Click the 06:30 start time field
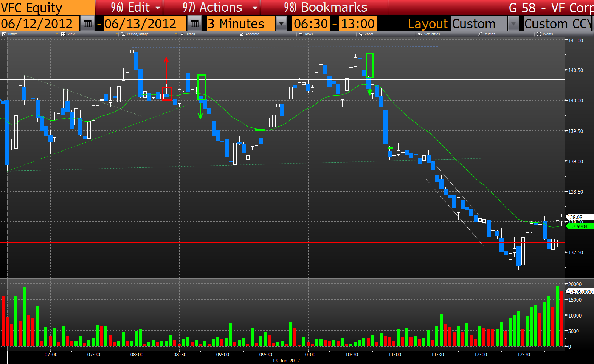The height and width of the screenshot is (364, 594). pyautogui.click(x=311, y=23)
